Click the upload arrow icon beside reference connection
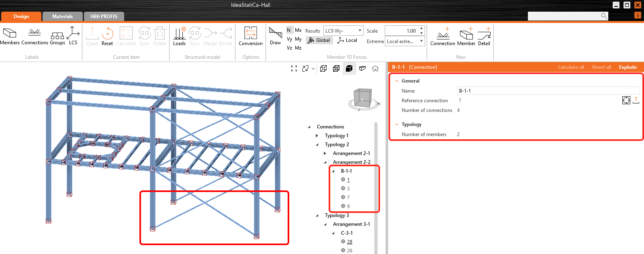The height and width of the screenshot is (254, 644). (636, 100)
